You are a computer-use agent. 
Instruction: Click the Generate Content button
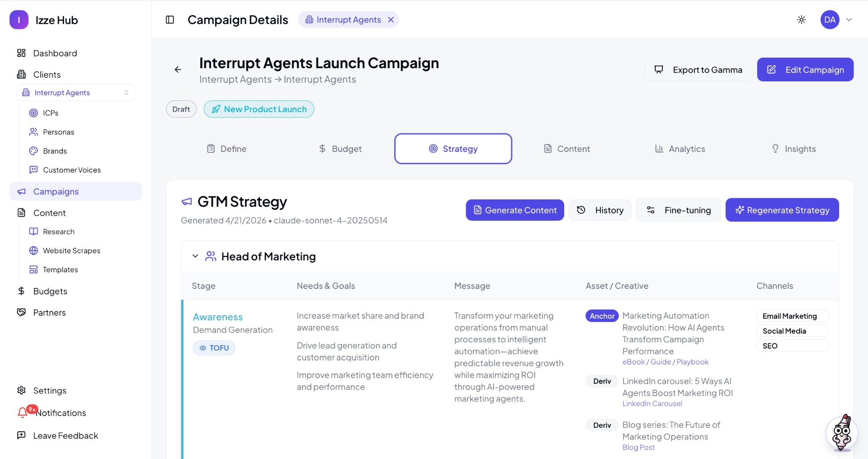point(515,210)
